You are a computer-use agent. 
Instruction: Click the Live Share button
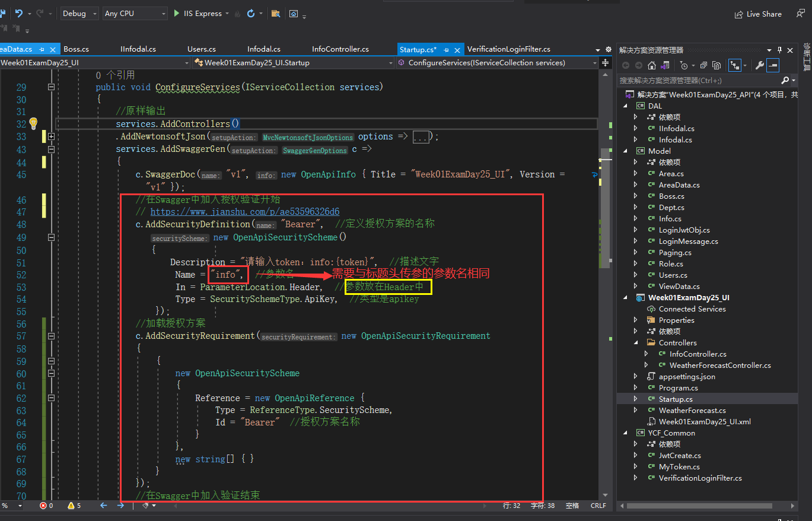(758, 14)
